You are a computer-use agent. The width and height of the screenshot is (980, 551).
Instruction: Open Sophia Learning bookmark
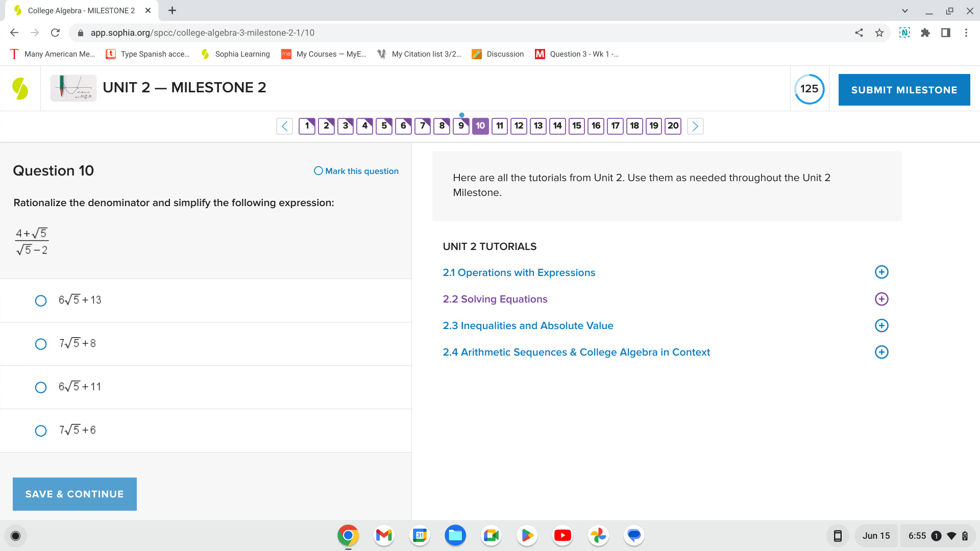click(x=235, y=54)
